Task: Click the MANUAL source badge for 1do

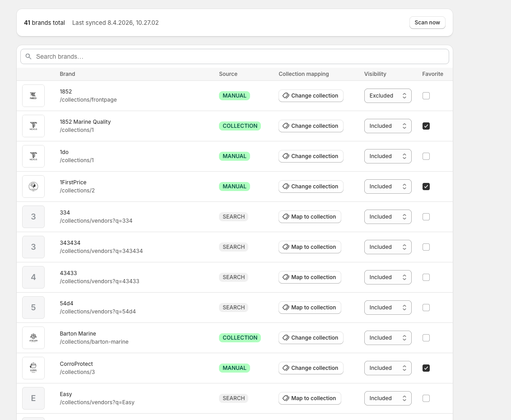Action: [234, 156]
